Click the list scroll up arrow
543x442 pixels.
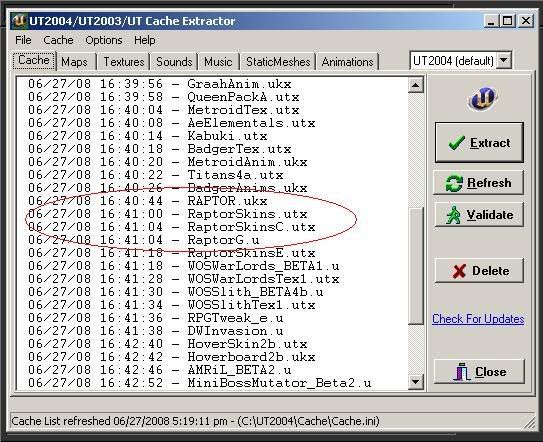pyautogui.click(x=416, y=85)
